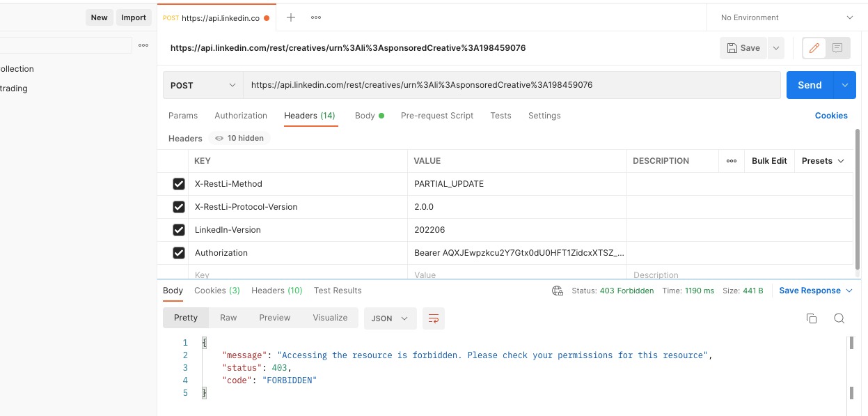Click inside the request URL field
The image size is (868, 416).
(x=487, y=84)
